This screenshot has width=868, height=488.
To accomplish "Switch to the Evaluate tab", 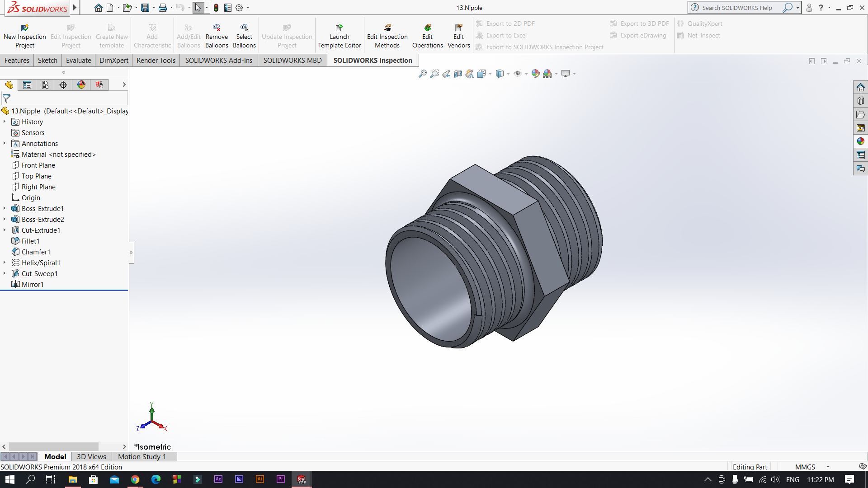I will coord(79,60).
